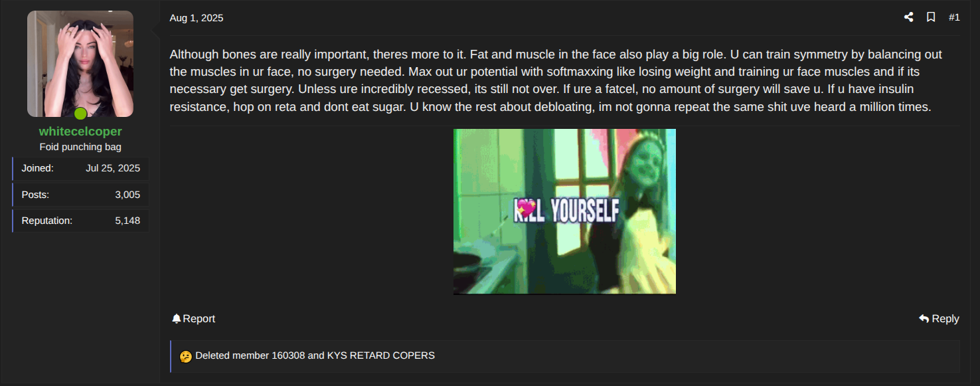Click the green online status dot on avatar
This screenshot has height=386, width=980.
tap(80, 114)
